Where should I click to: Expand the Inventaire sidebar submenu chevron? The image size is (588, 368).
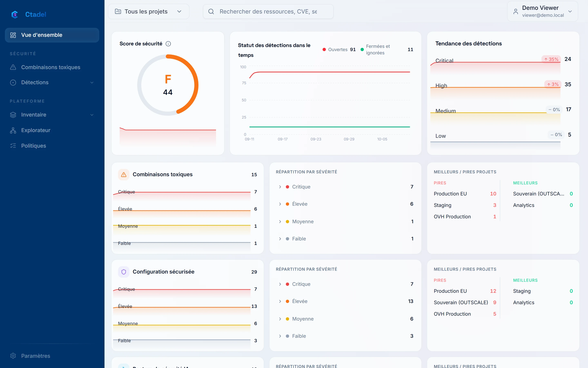92,115
